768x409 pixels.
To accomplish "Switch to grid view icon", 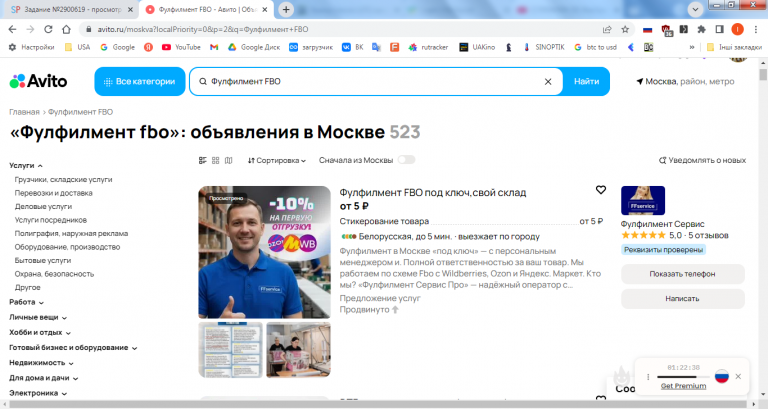I will [216, 160].
